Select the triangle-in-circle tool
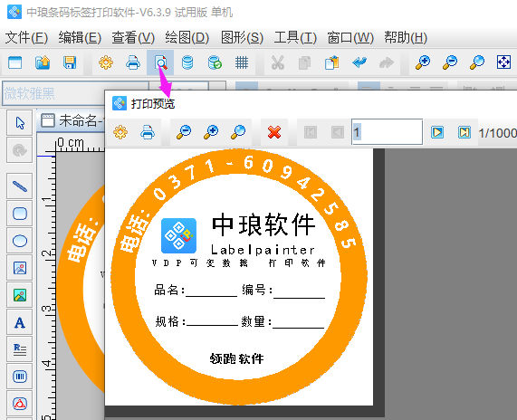The width and height of the screenshot is (517, 420). pos(20,404)
